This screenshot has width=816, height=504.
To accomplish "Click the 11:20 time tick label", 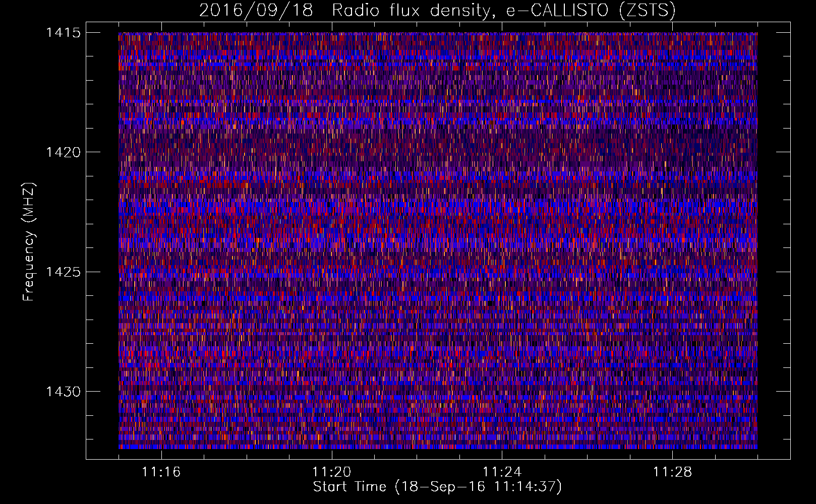I will (331, 472).
